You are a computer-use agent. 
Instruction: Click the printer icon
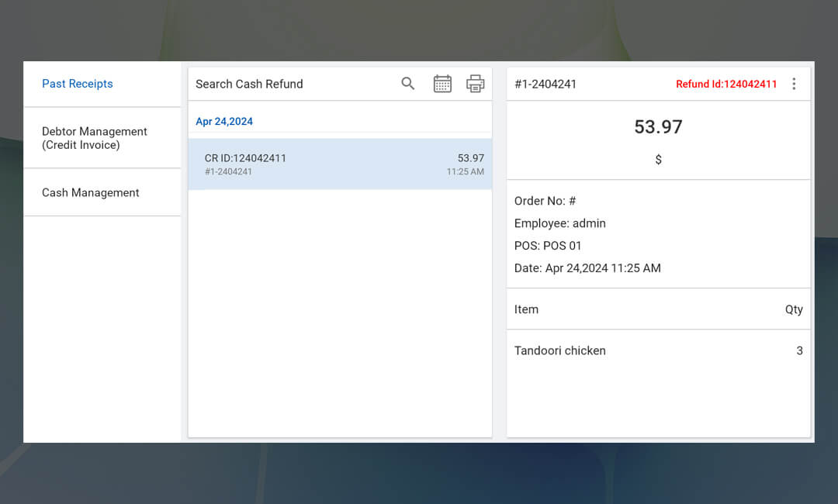(x=475, y=84)
